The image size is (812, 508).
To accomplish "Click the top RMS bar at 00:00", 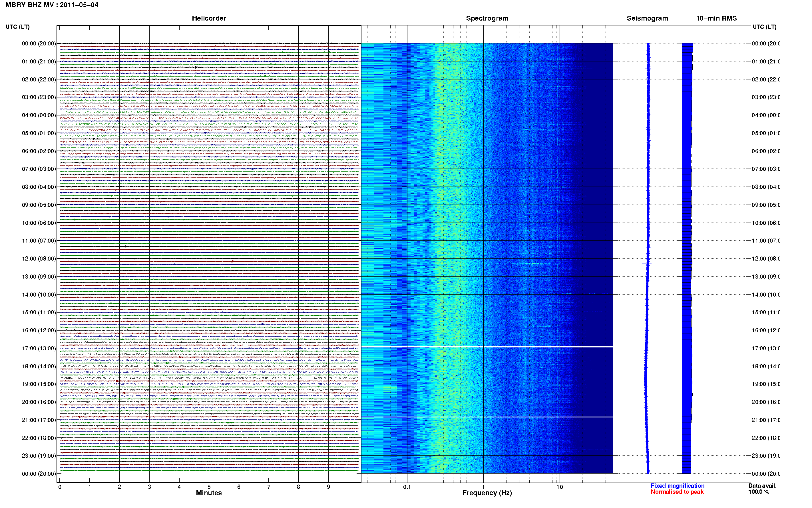I will (687, 45).
